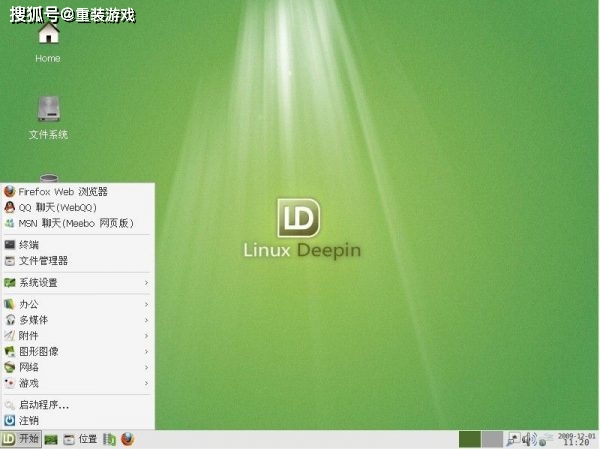This screenshot has height=449, width=600.
Task: Select MSN 聊天 (Meebo 网页版) entry
Action: coord(78,223)
